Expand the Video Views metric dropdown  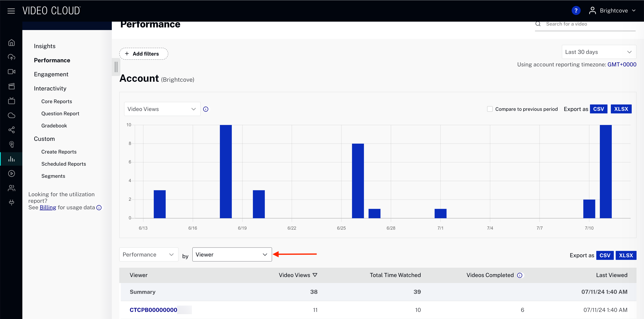(162, 109)
